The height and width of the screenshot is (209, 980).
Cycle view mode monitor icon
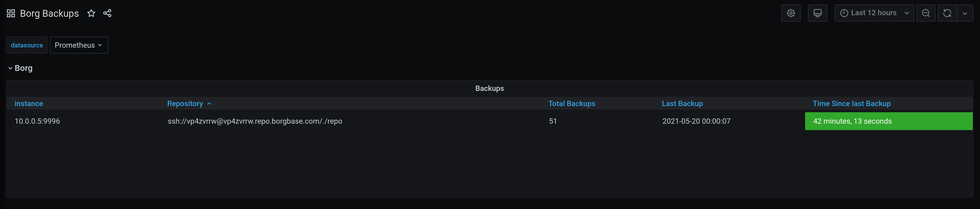(817, 13)
